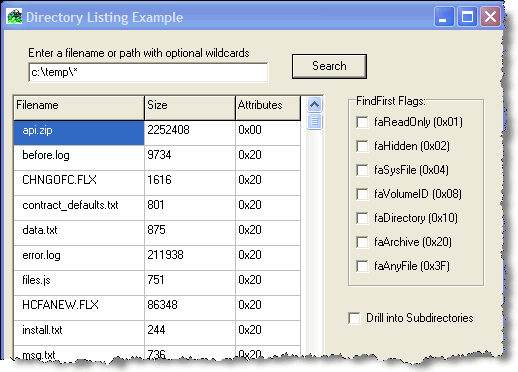Enable the faReadOnly (0x01) flag
The height and width of the screenshot is (372, 518).
[362, 122]
